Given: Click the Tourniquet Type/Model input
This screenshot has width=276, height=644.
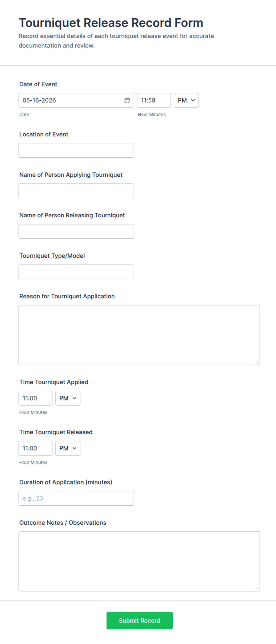Looking at the screenshot, I should click(76, 272).
